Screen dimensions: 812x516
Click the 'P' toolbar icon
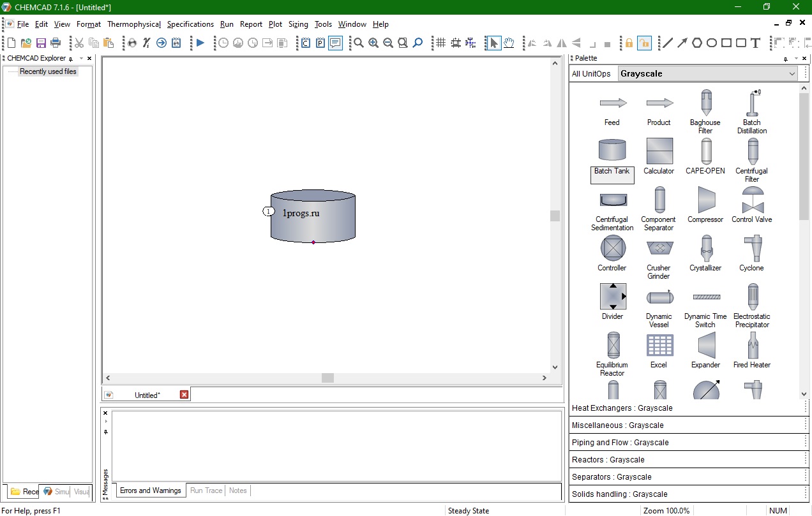point(320,43)
